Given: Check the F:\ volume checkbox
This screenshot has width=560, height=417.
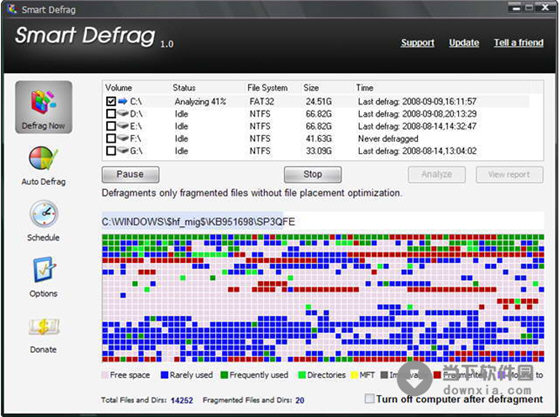Looking at the screenshot, I should click(x=111, y=138).
